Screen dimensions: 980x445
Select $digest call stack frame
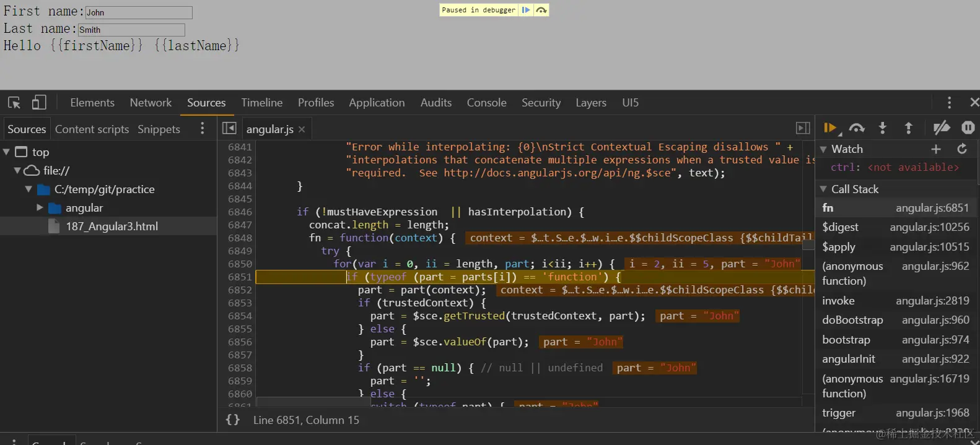pyautogui.click(x=896, y=227)
